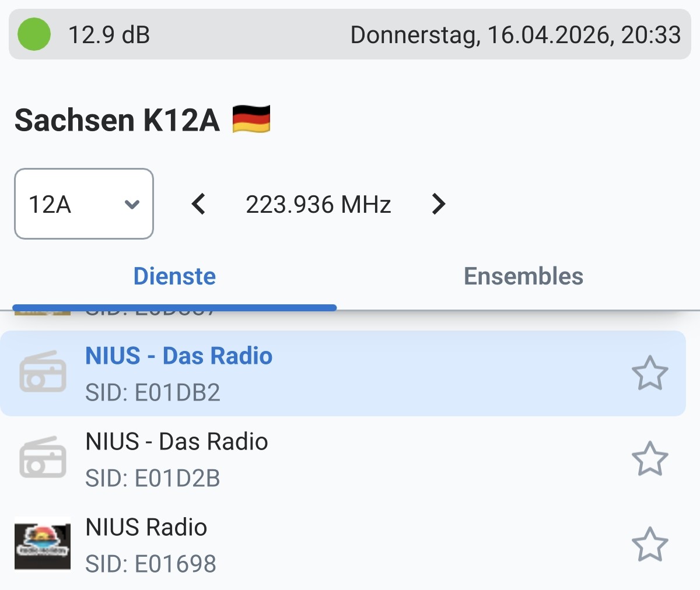
Task: Favorite NIUS - Das Radio SID E01DB2
Action: point(649,373)
